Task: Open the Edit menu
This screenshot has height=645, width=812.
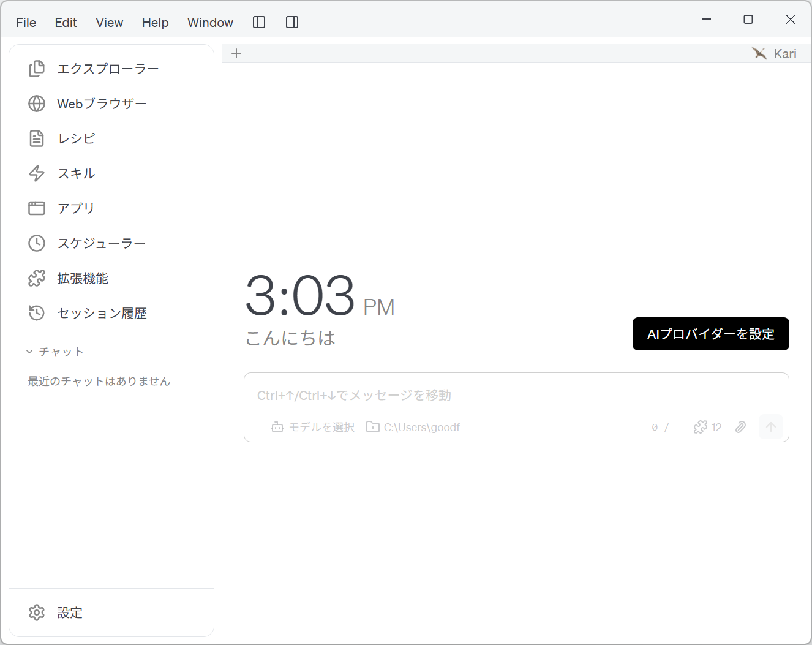Action: [x=66, y=23]
